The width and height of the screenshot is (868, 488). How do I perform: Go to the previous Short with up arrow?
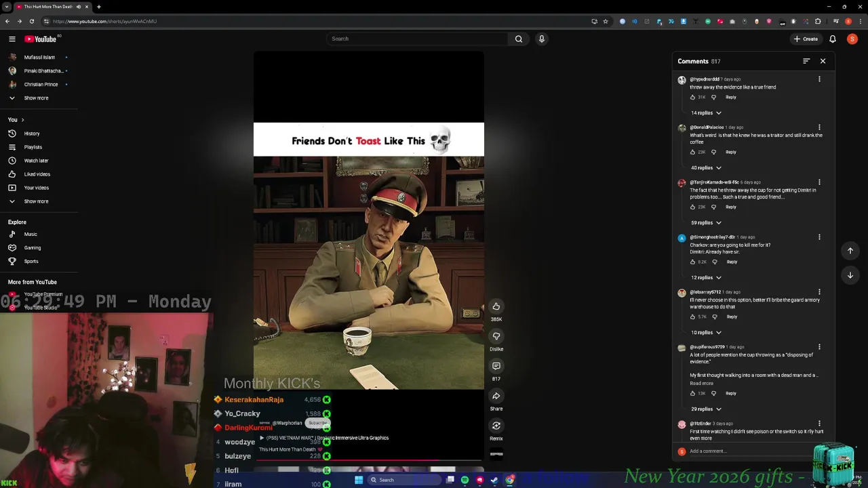[x=850, y=251]
